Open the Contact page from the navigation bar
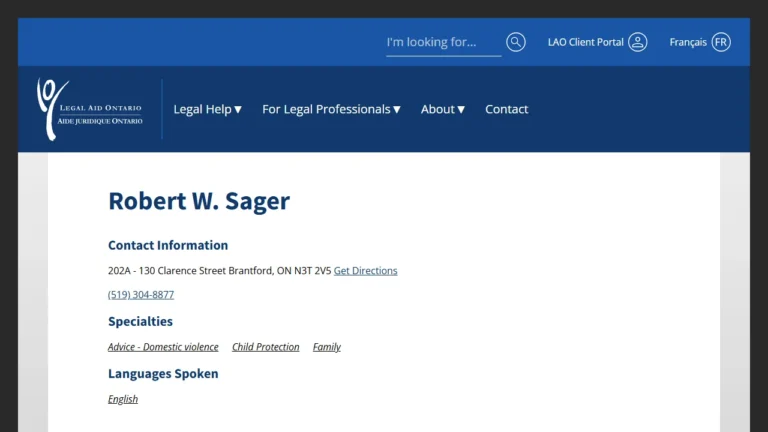768x432 pixels. pyautogui.click(x=506, y=109)
